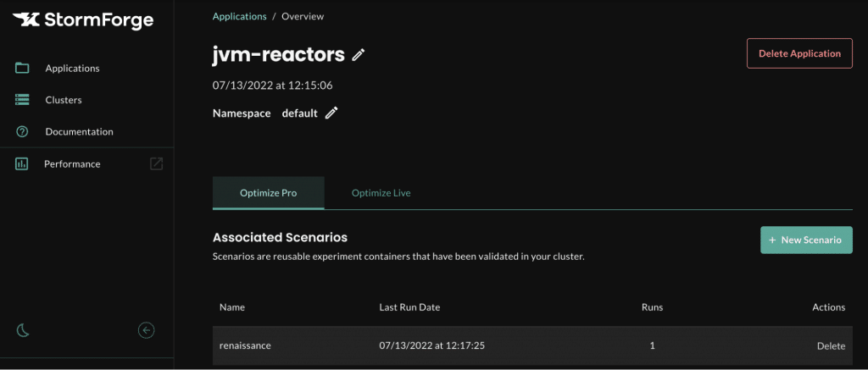Image resolution: width=868 pixels, height=370 pixels.
Task: Toggle dark mode moon icon
Action: coord(23,331)
